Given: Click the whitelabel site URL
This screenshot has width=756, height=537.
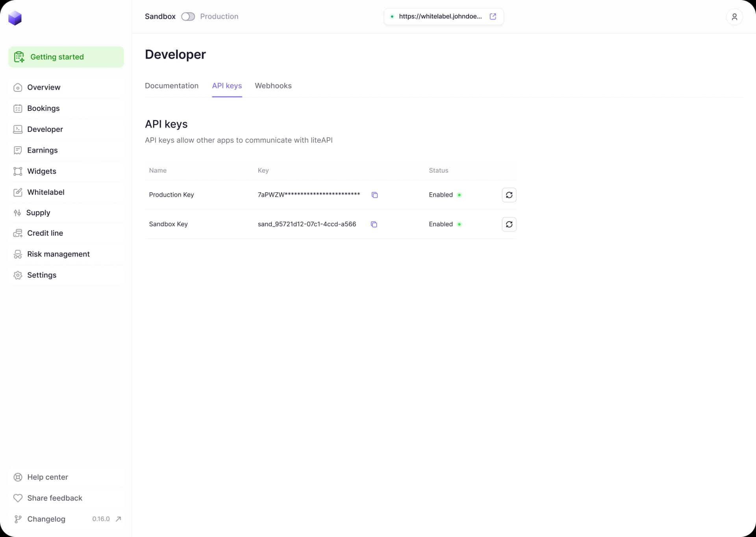Looking at the screenshot, I should [x=440, y=17].
